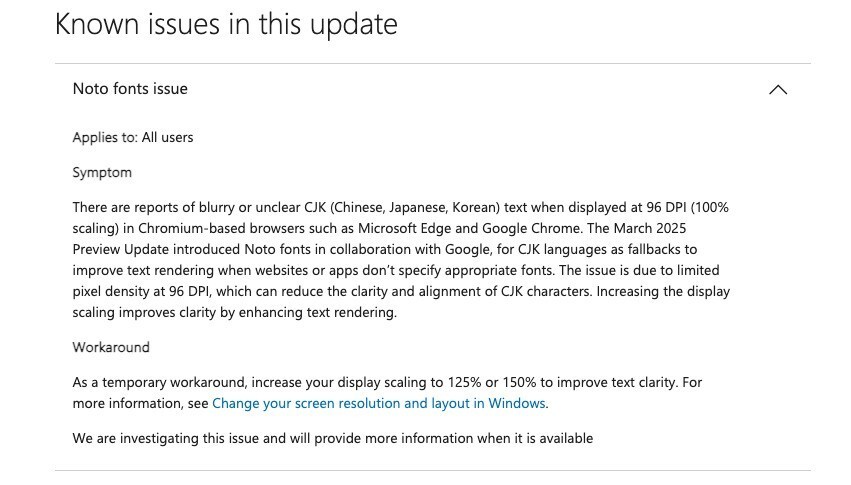The width and height of the screenshot is (851, 485).
Task: Click the "We are investigating this issue" sentence
Action: (x=332, y=438)
